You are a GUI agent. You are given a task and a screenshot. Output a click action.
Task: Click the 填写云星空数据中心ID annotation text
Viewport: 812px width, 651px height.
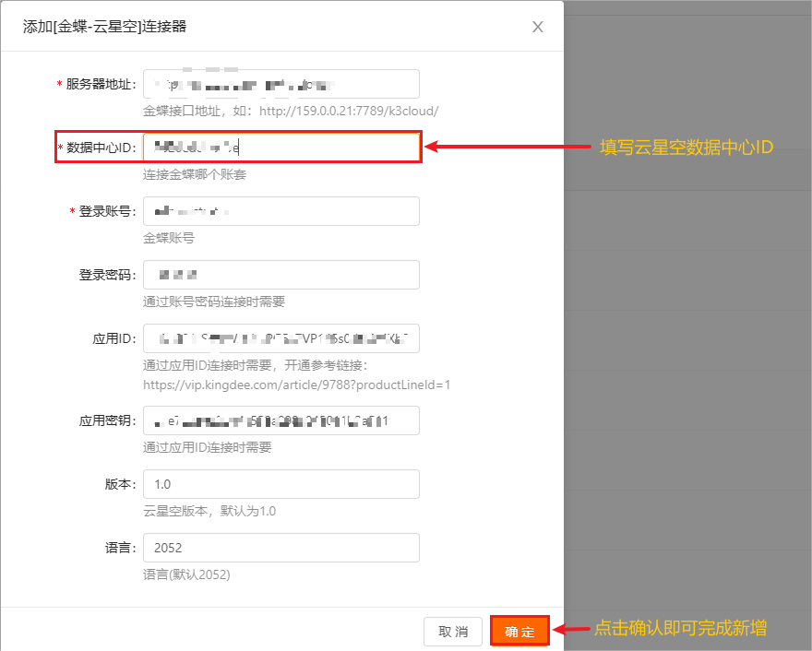686,148
